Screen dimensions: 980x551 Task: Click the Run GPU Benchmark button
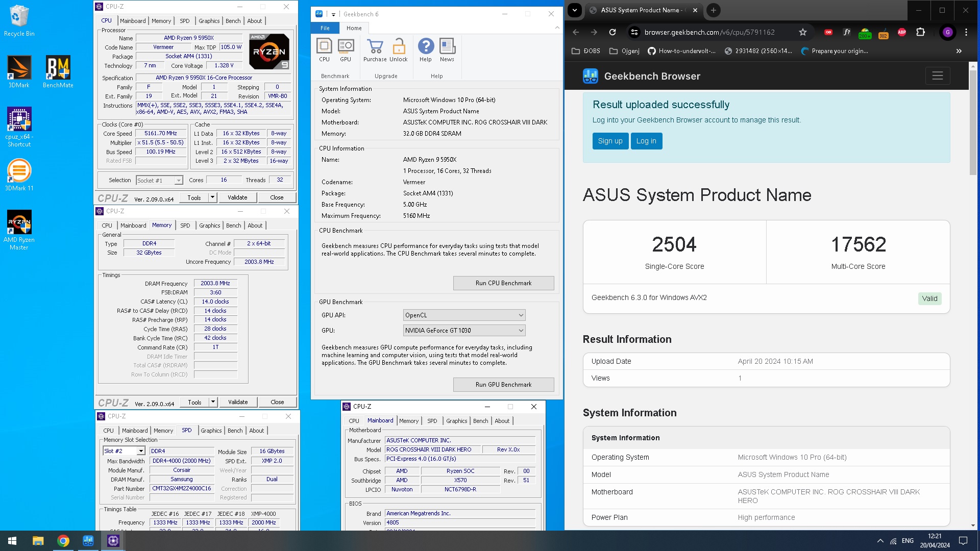[503, 385]
